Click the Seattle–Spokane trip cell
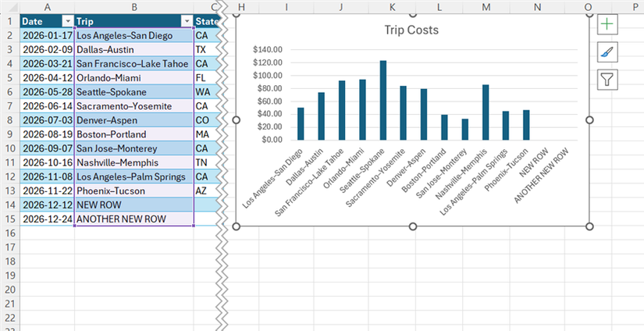This screenshot has width=644, height=331. coord(134,92)
